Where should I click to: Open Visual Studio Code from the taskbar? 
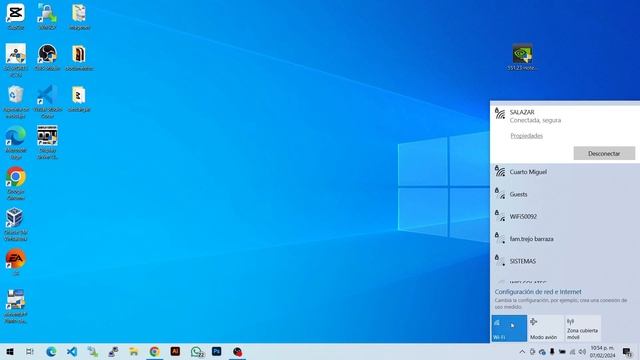pos(72,351)
